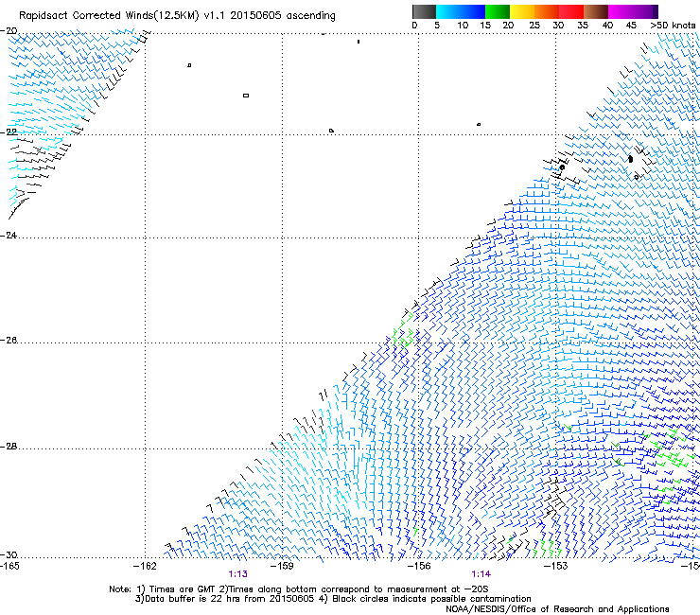
Task: Click the red 30-35 knots color swatch
Action: 571,11
